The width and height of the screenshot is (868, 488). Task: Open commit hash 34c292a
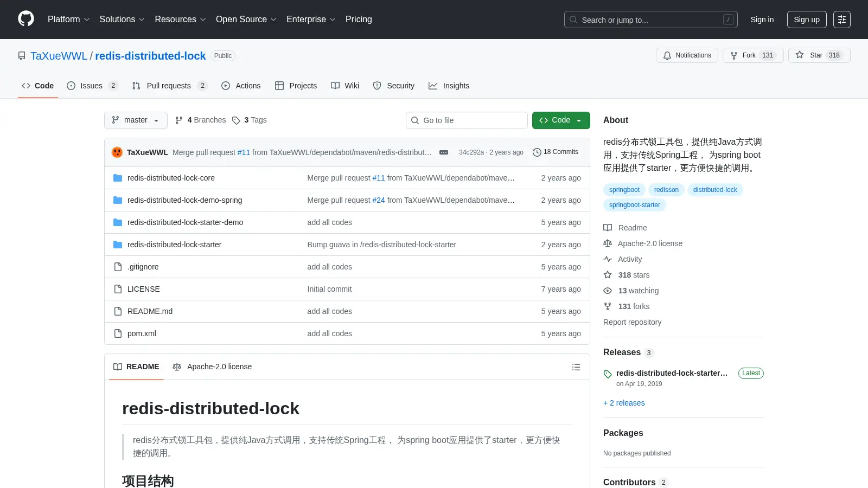(471, 152)
